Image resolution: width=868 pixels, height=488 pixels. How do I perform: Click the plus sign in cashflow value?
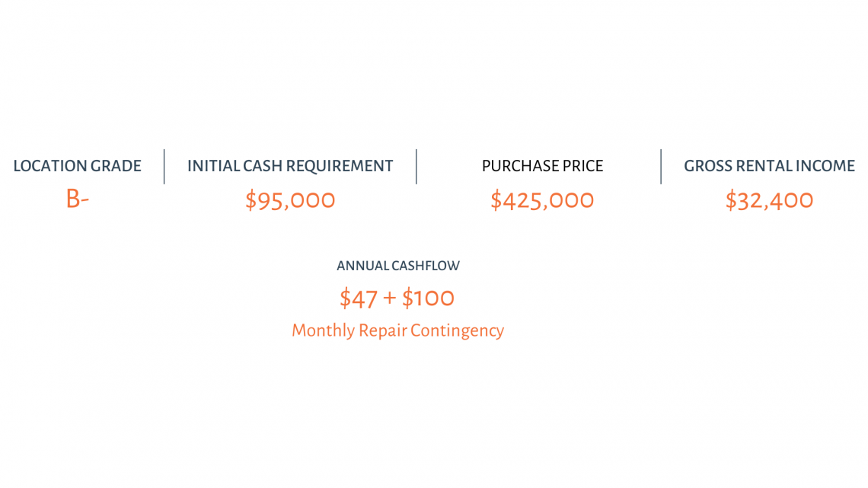[x=390, y=298]
